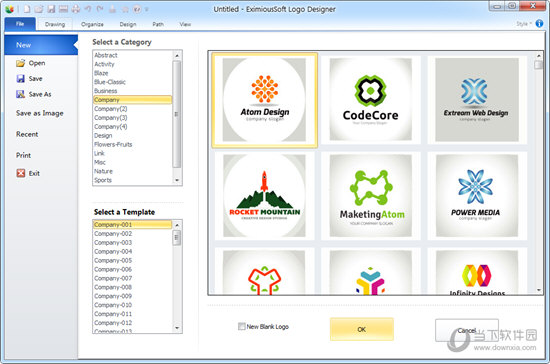Click the Redo arrow in quick toolbar

click(x=100, y=9)
